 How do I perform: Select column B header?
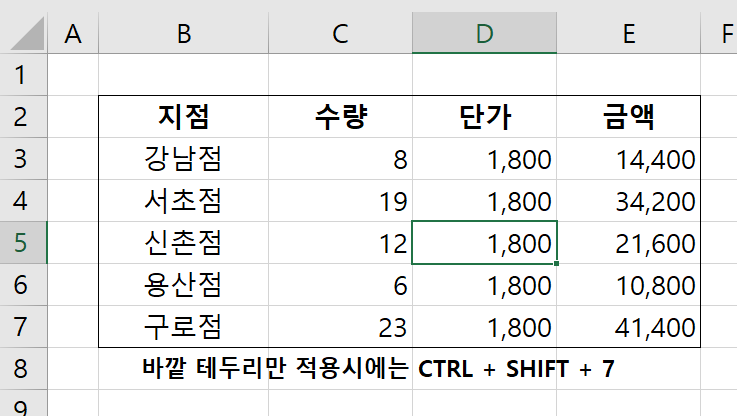pos(183,33)
